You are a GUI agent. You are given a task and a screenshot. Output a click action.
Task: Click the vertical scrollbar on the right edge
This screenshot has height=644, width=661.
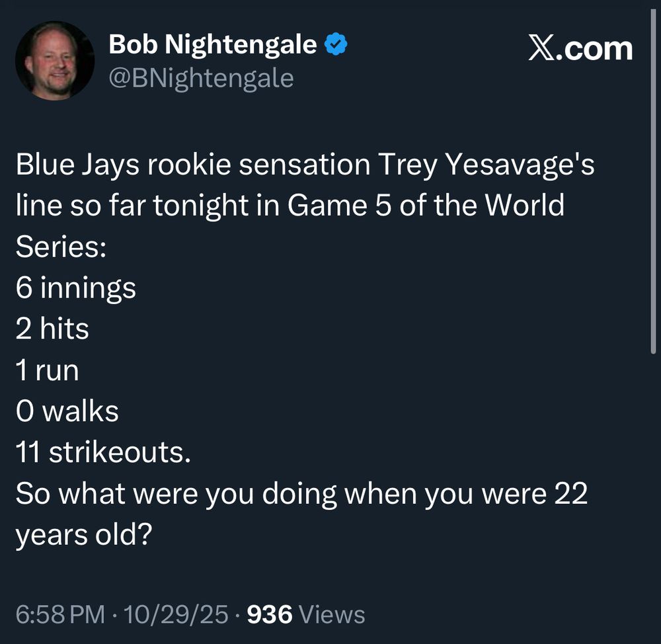tap(653, 179)
